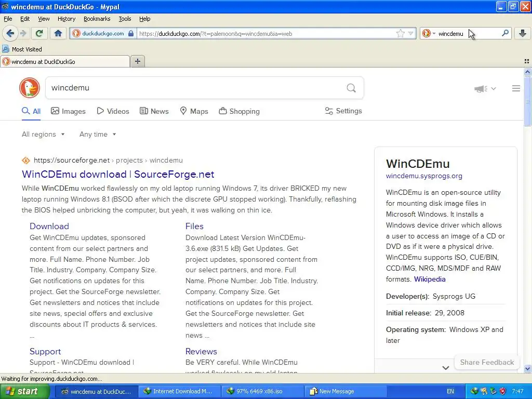Visit wincdemu.sysprogs.org link
532x399 pixels.
point(424,176)
